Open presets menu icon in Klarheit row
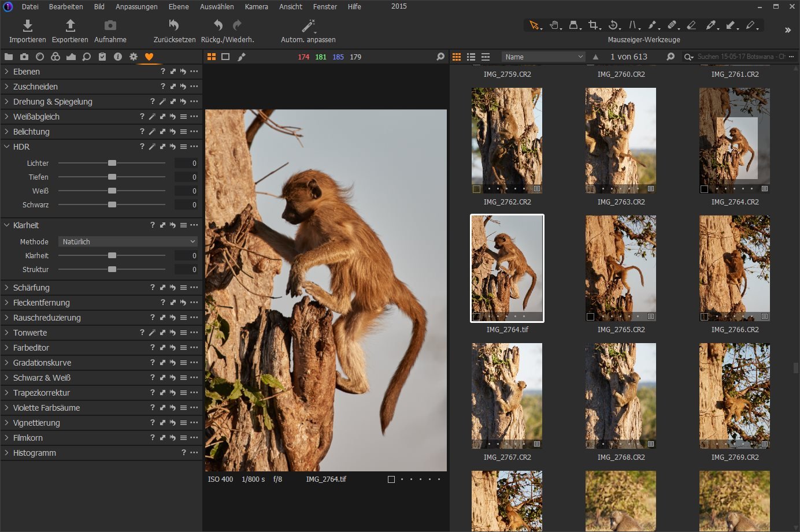 click(x=183, y=225)
